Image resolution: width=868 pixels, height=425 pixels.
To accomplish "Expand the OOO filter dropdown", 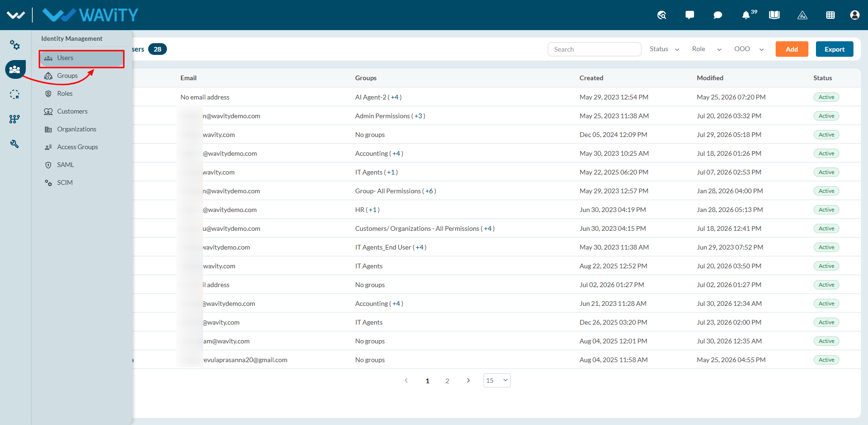I will (x=749, y=49).
